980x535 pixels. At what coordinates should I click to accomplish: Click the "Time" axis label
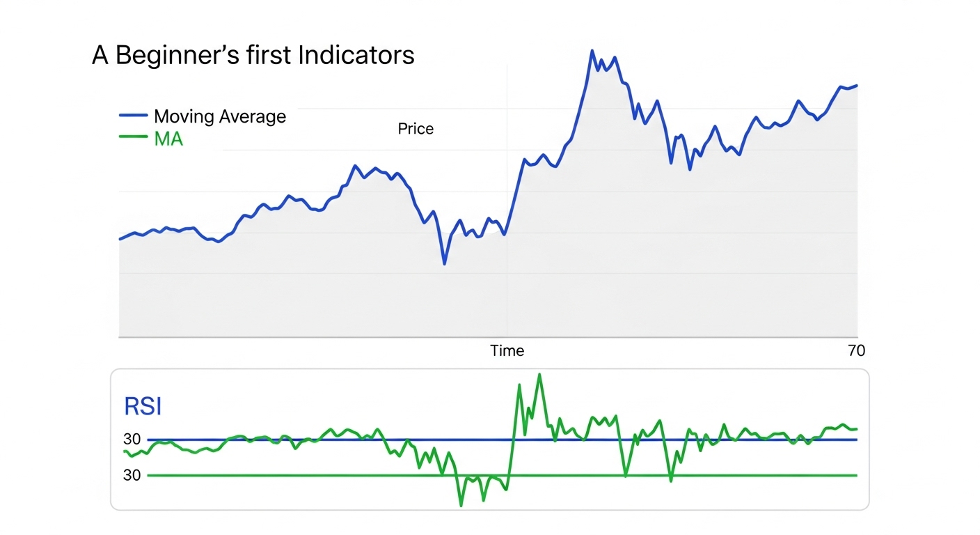tap(507, 350)
